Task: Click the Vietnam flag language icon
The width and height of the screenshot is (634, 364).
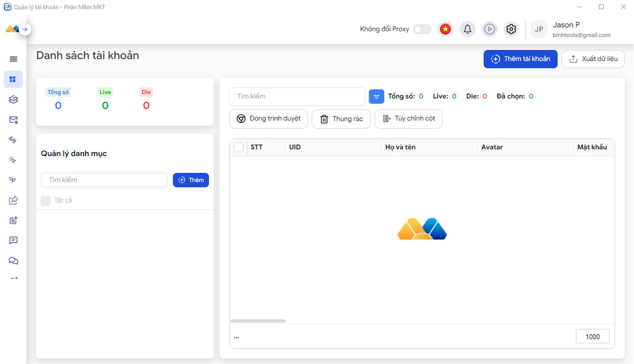Action: tap(446, 29)
